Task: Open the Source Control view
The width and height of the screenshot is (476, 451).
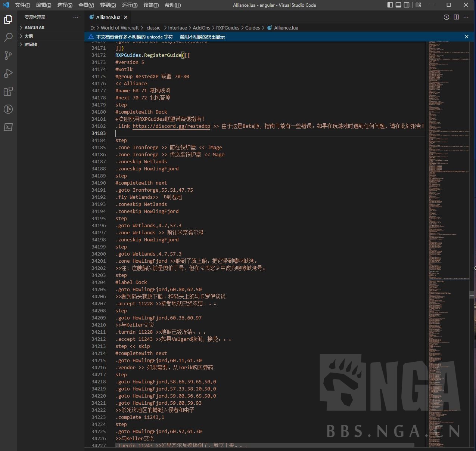Action: coord(8,55)
